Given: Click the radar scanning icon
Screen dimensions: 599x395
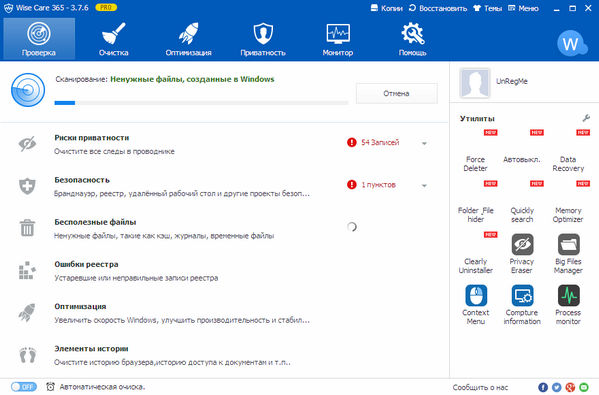Looking at the screenshot, I should [28, 90].
